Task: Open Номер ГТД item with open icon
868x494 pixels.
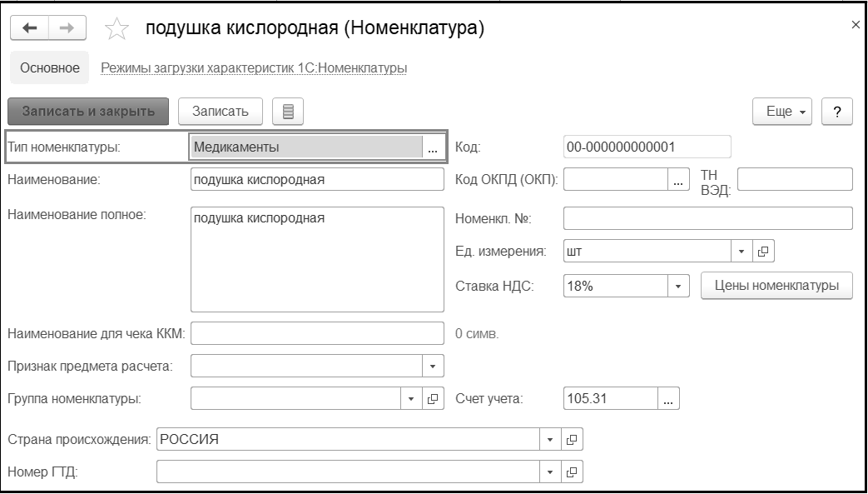Action: (572, 472)
